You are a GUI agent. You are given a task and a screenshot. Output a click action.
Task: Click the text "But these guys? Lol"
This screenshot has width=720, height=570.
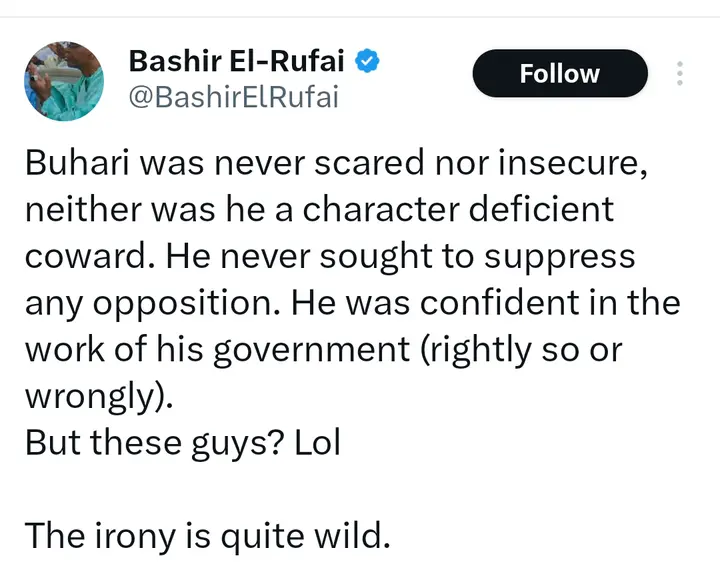click(182, 441)
